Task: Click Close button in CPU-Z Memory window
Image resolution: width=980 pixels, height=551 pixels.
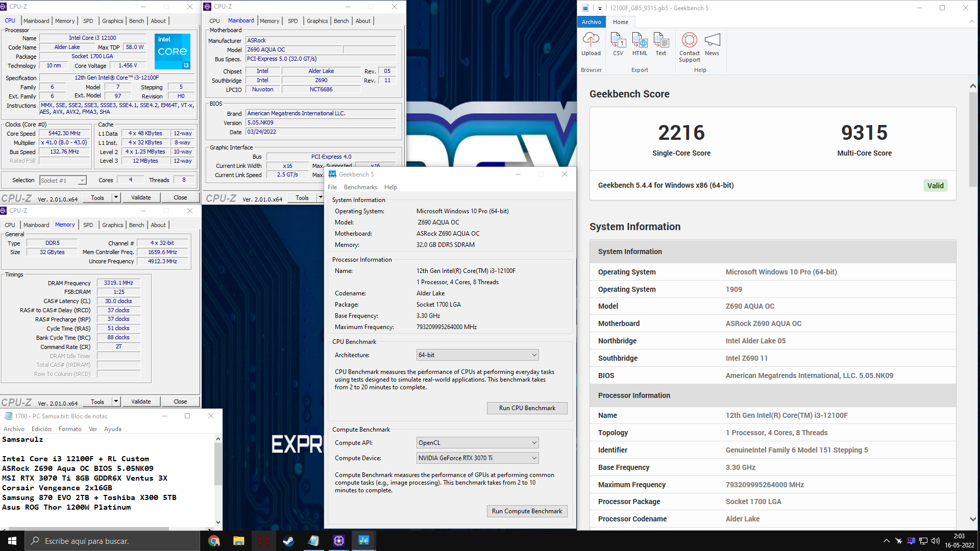Action: coord(180,402)
